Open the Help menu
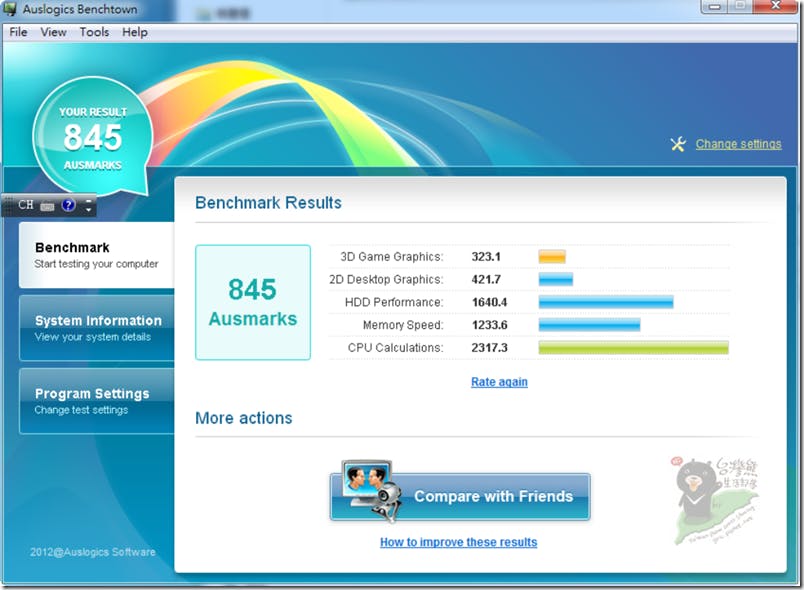This screenshot has width=804, height=590. (x=135, y=32)
